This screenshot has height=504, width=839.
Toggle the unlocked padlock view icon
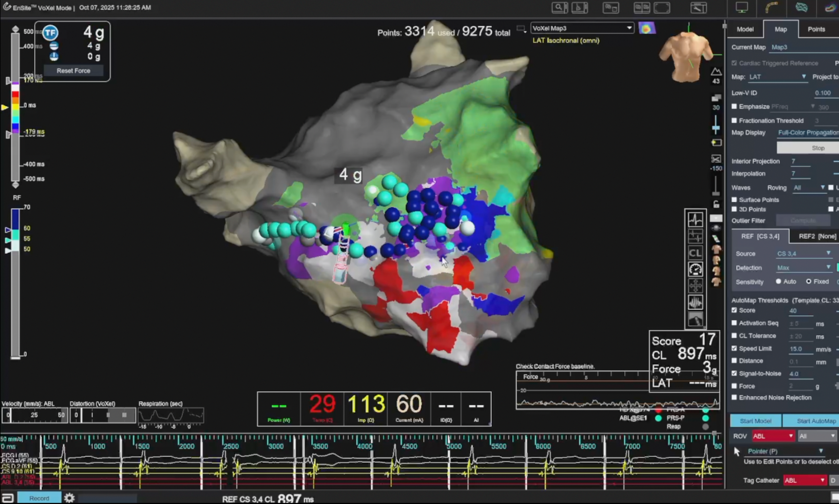tap(716, 204)
